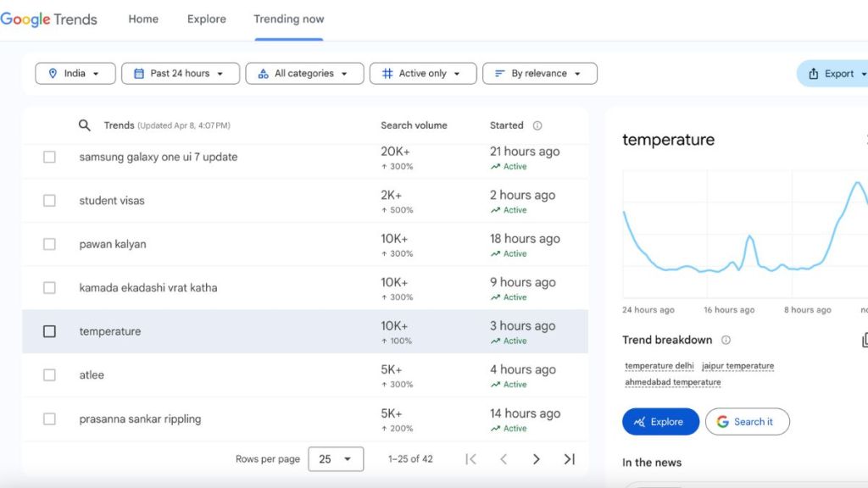Click the Google Trends logo
Image resolution: width=868 pixels, height=488 pixels.
pyautogui.click(x=49, y=19)
